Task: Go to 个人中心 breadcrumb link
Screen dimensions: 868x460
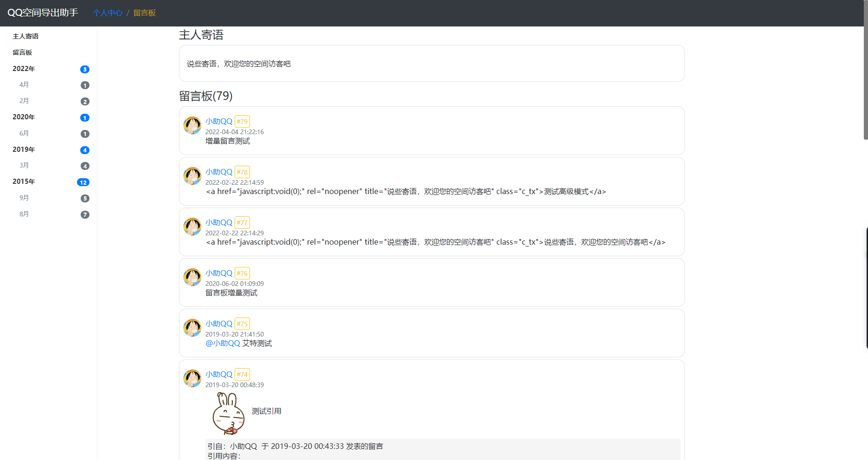Action: pyautogui.click(x=108, y=13)
